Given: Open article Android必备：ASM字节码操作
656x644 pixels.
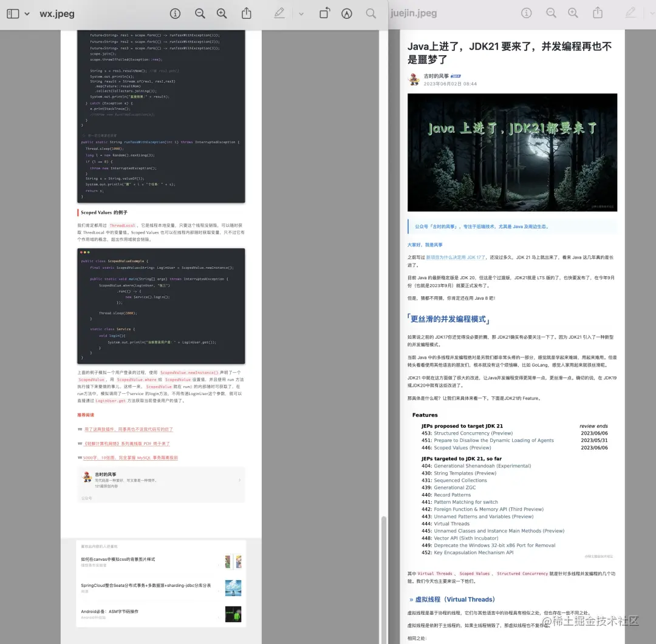Looking at the screenshot, I should [109, 611].
